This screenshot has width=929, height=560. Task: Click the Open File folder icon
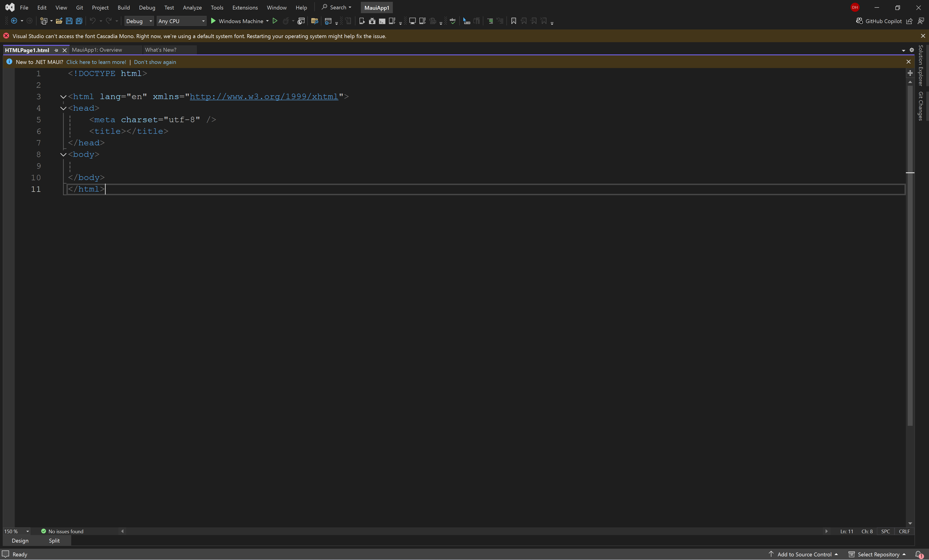(x=59, y=21)
